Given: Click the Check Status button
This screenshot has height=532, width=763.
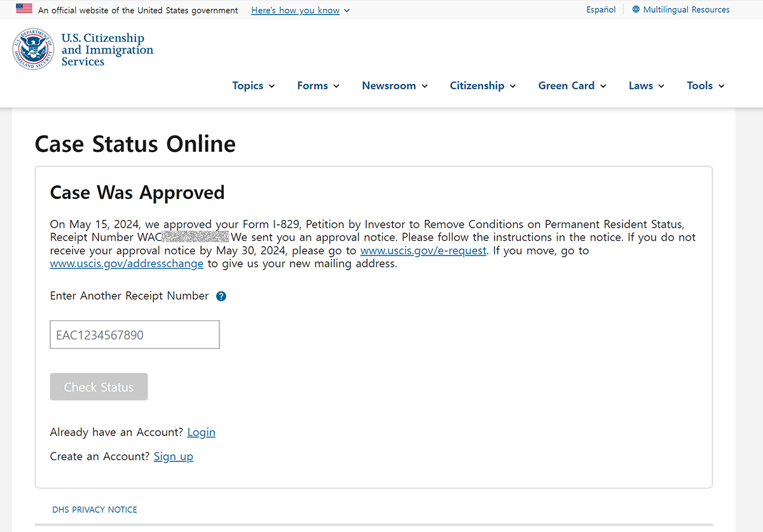Looking at the screenshot, I should [x=99, y=387].
